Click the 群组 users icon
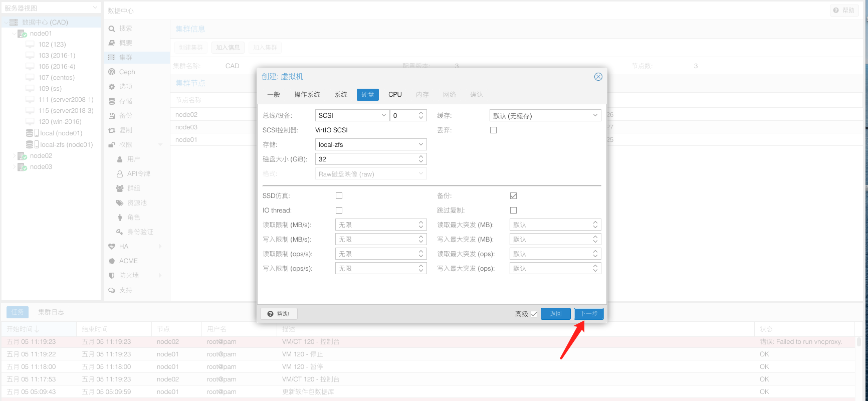The height and width of the screenshot is (401, 868). coord(120,188)
